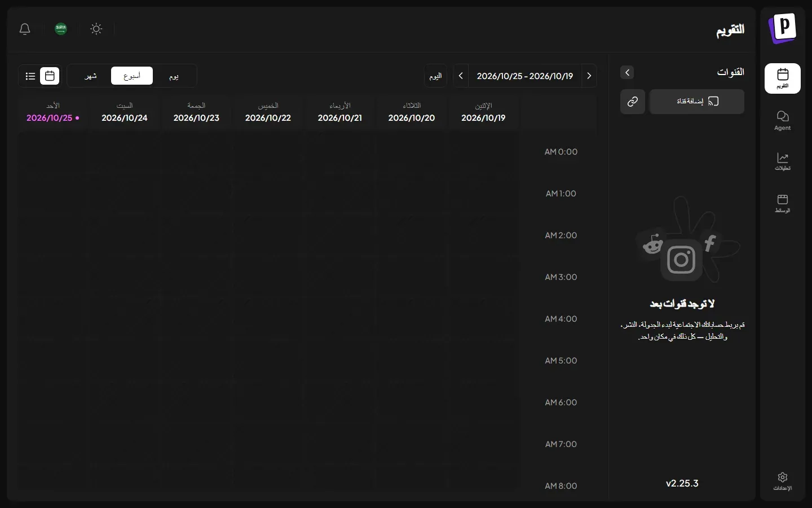Click the Instagram icon in the illustration
The height and width of the screenshot is (508, 812).
(x=681, y=260)
